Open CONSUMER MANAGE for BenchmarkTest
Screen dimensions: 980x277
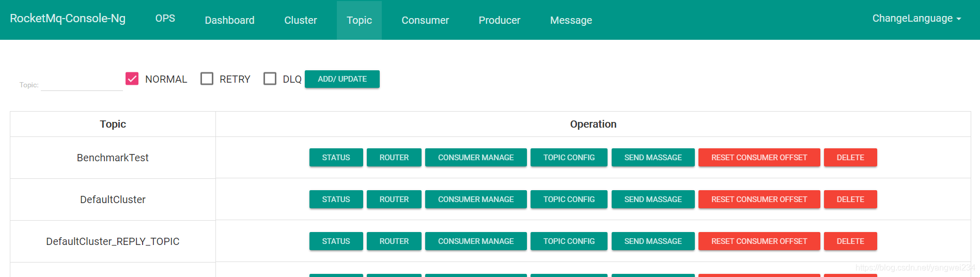coord(476,158)
